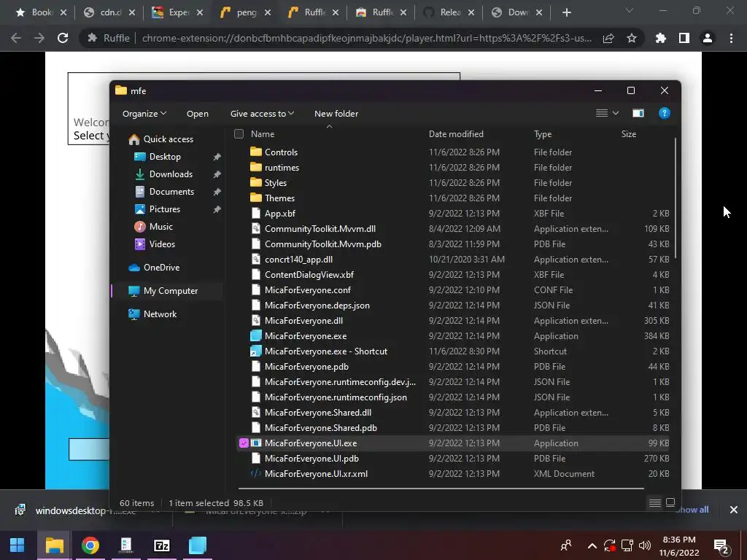Click the MicaForEveryone.exe application icon
Screen dimensions: 747x560
[x=256, y=335]
